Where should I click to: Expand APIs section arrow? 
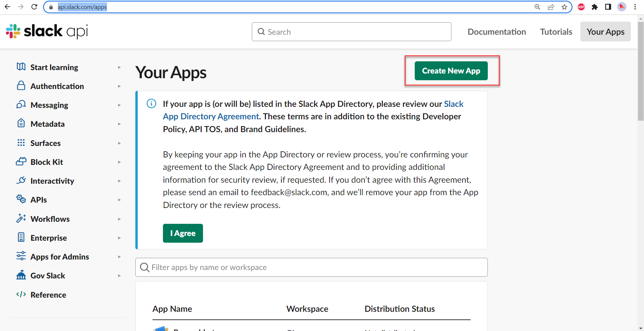(119, 200)
